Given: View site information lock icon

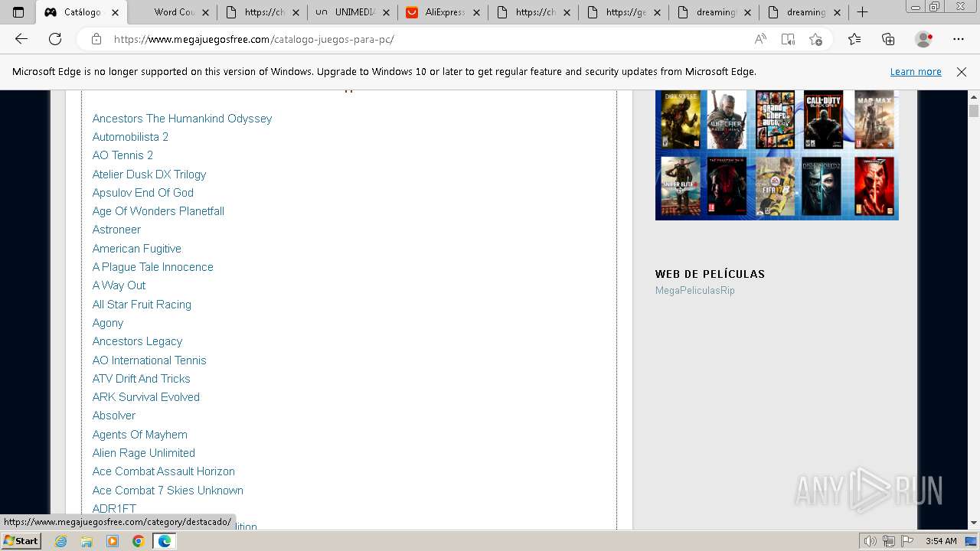Looking at the screenshot, I should (x=96, y=39).
